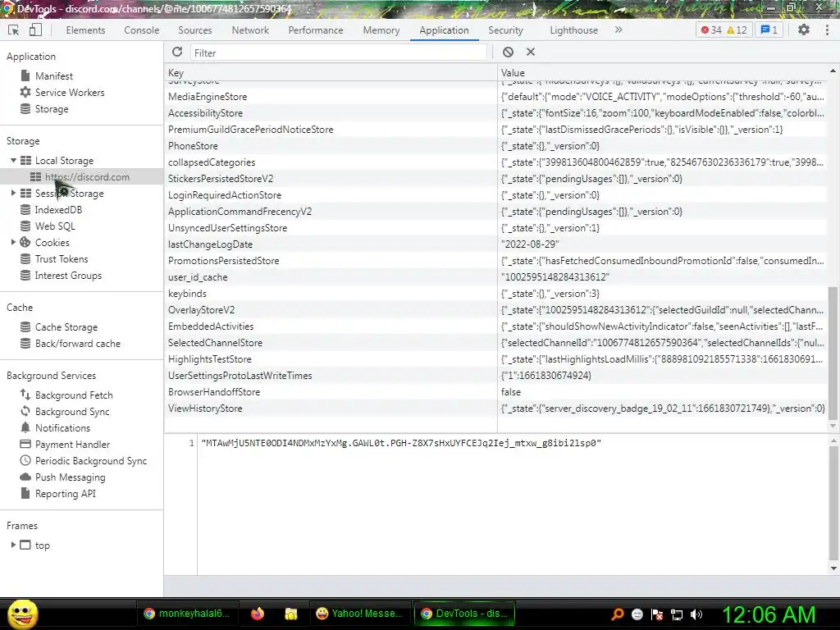Open the issues counter badge
This screenshot has width=840, height=630.
point(769,30)
